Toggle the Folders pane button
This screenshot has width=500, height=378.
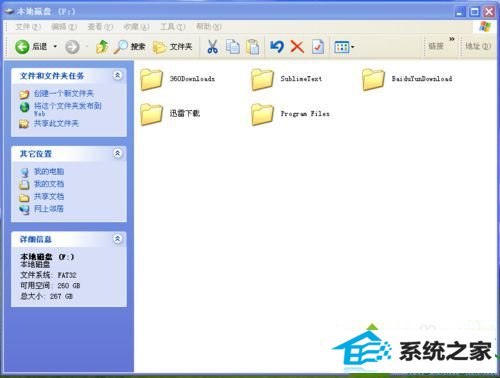(173, 47)
